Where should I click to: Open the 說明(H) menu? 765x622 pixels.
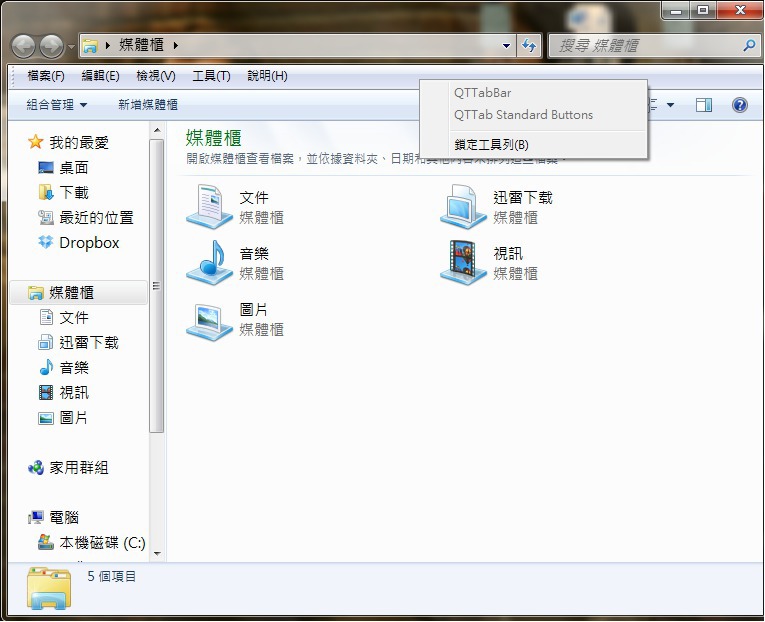267,76
